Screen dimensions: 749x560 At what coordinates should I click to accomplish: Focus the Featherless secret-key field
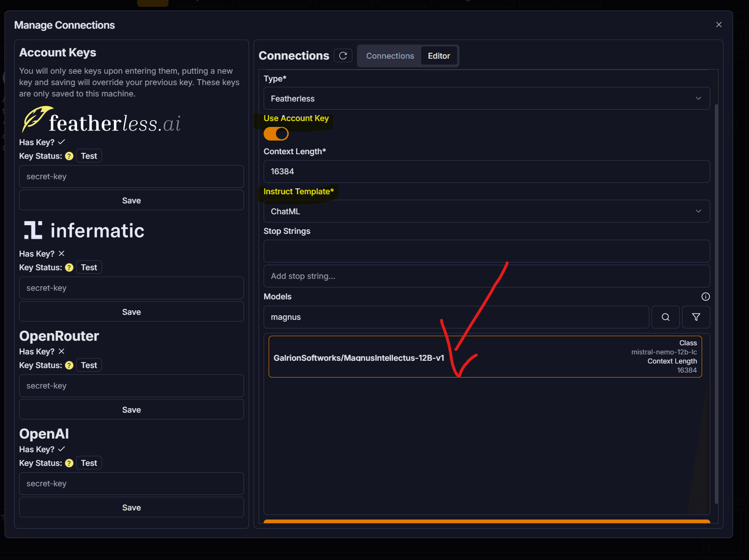132,177
